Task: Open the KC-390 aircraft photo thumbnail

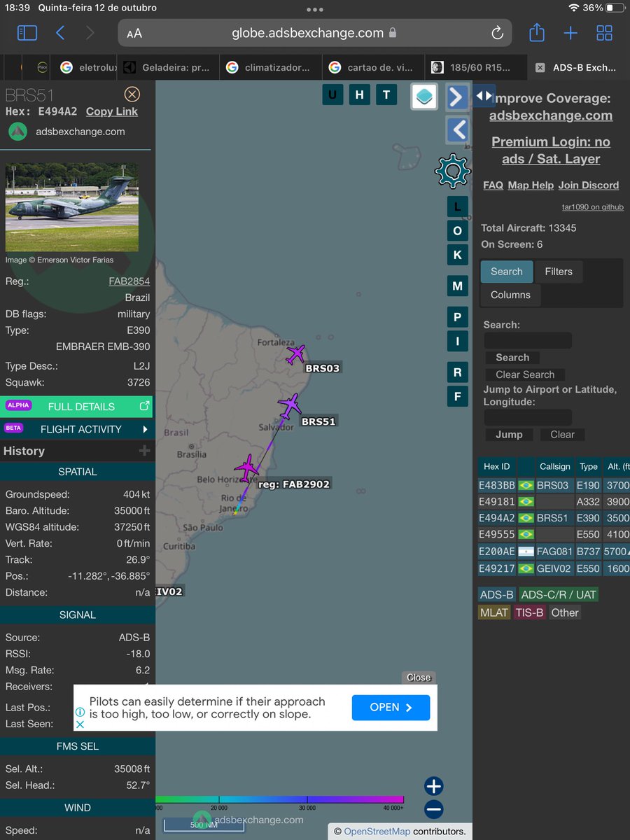Action: (72, 207)
